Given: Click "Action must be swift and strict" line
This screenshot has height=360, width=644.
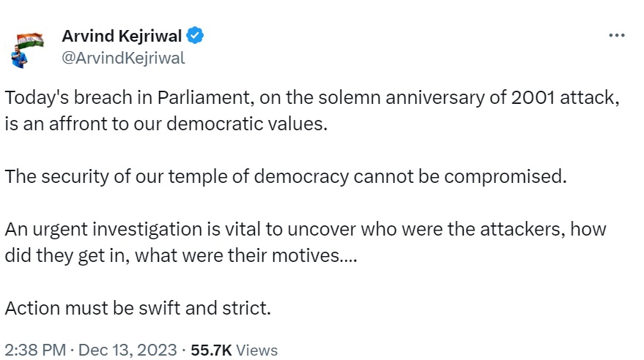Looking at the screenshot, I should (x=138, y=307).
